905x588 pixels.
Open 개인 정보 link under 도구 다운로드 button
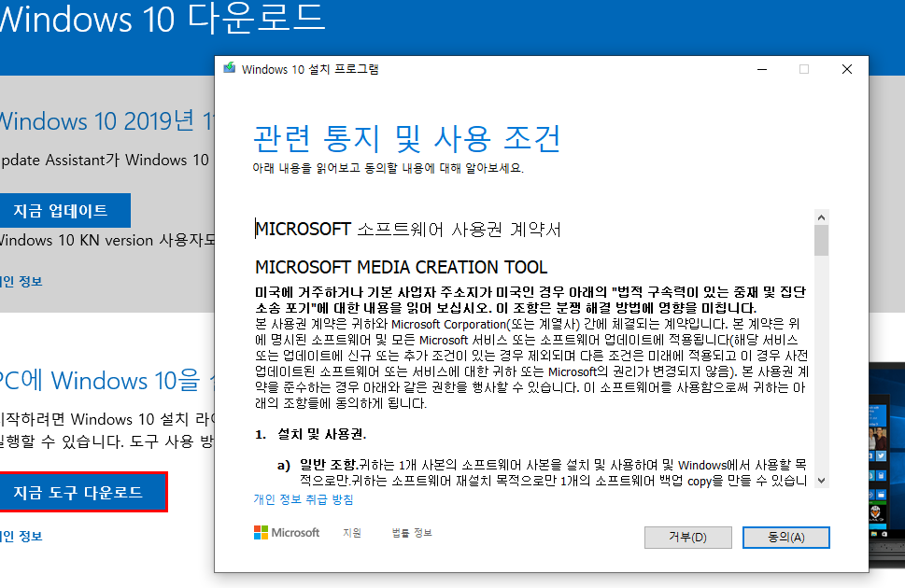pos(21,536)
